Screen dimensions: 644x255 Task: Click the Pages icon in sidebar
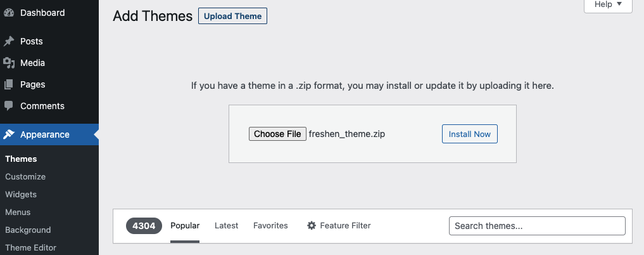coord(9,84)
